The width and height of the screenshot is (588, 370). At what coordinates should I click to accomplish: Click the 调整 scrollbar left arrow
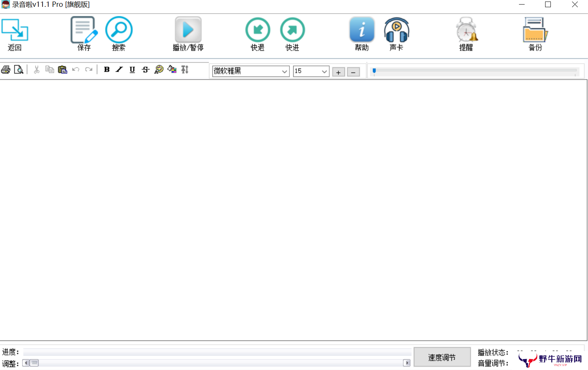coord(26,363)
